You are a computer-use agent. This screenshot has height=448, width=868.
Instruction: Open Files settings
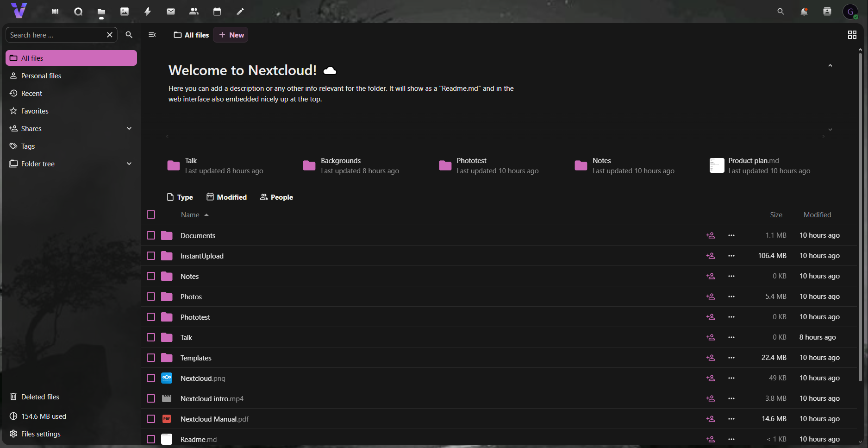pyautogui.click(x=71, y=434)
